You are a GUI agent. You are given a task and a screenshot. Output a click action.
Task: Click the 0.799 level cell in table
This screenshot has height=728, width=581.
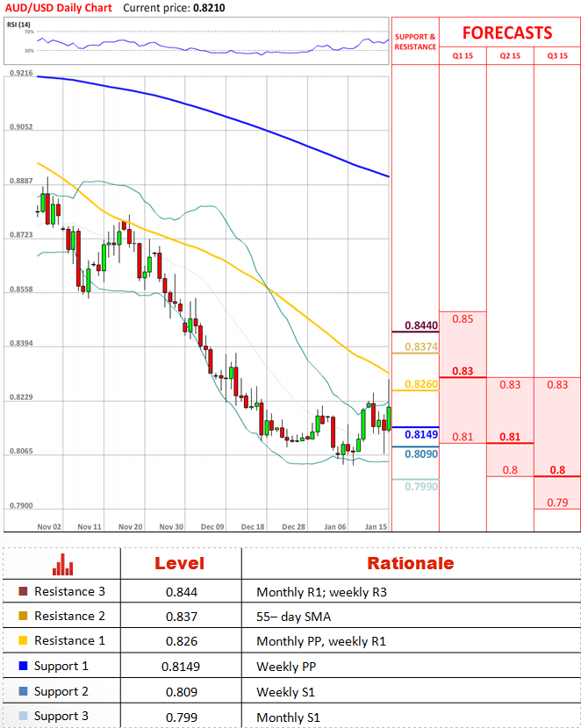[182, 717]
